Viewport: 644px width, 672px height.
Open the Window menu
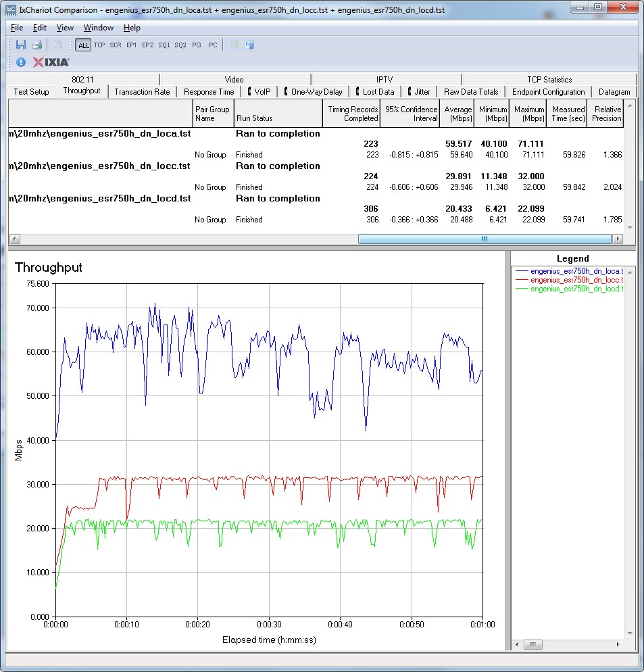(99, 28)
